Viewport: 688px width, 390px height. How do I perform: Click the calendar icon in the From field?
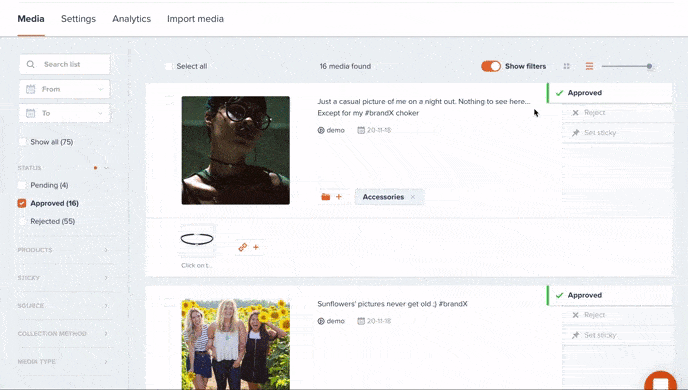(x=30, y=89)
